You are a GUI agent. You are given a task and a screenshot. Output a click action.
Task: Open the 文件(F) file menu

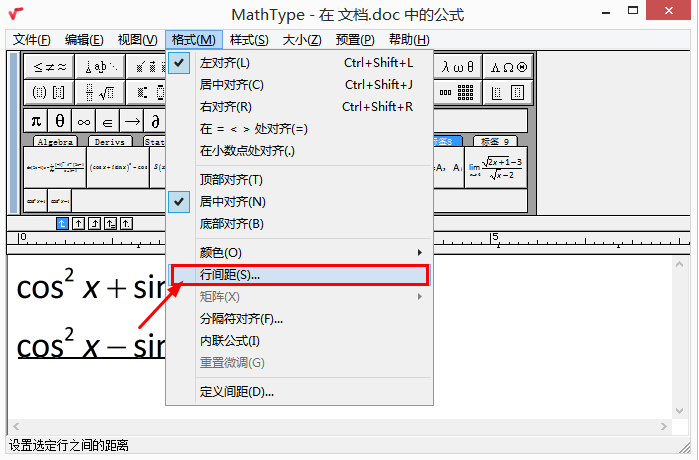coord(32,40)
